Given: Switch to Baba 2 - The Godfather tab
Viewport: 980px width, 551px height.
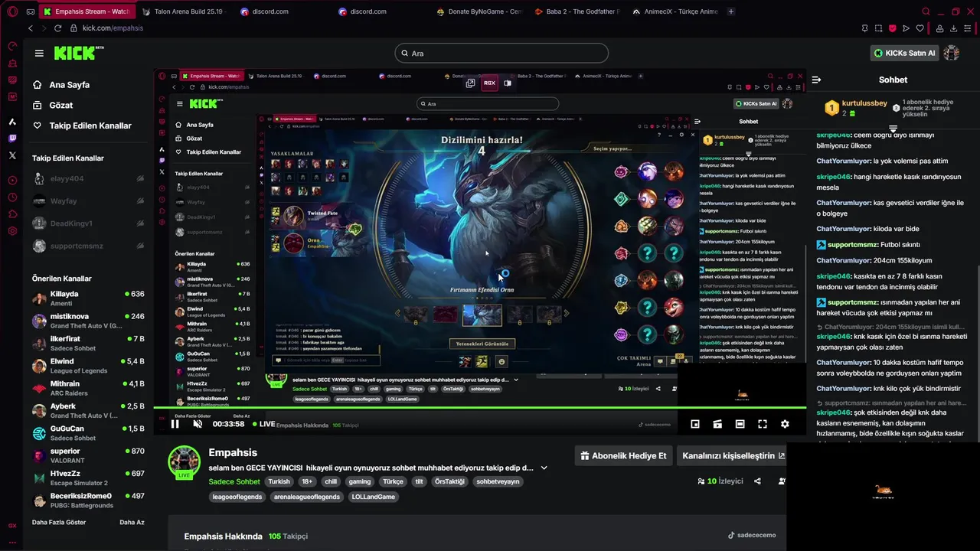Looking at the screenshot, I should 578,11.
